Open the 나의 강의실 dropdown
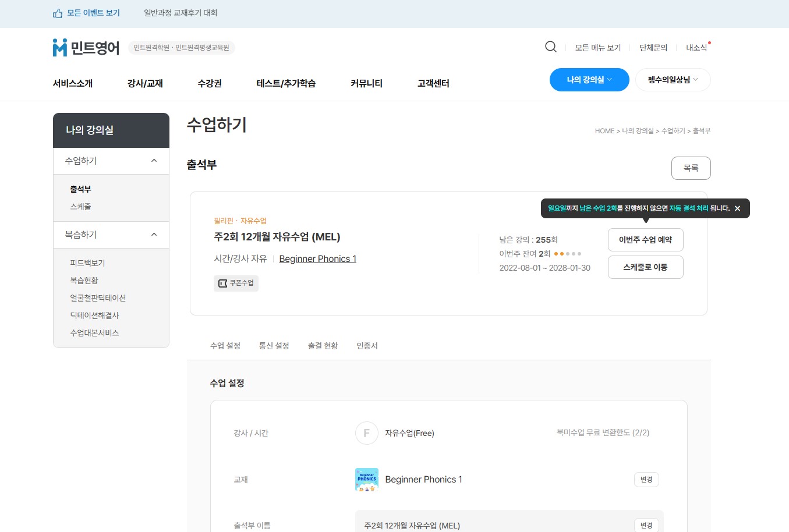This screenshot has width=789, height=532. tap(589, 80)
